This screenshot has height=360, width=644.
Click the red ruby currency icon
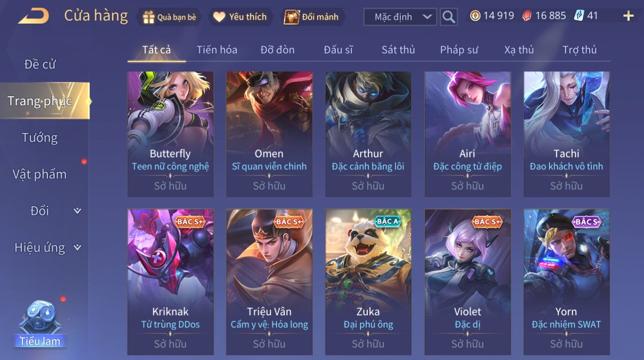[x=527, y=16]
